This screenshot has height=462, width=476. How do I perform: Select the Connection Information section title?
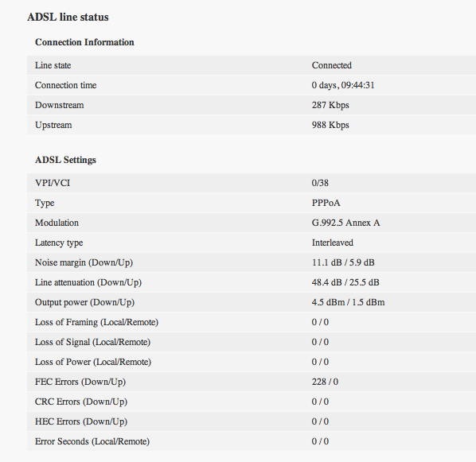(84, 42)
